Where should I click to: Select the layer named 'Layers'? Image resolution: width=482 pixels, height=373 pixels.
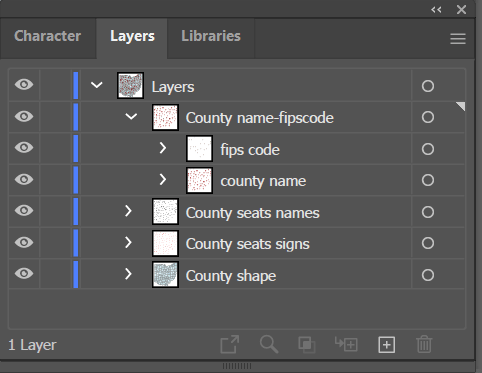pyautogui.click(x=173, y=87)
